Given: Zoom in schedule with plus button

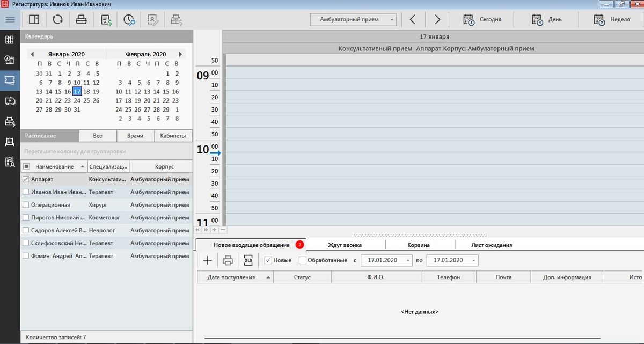Looking at the screenshot, I should tap(214, 230).
